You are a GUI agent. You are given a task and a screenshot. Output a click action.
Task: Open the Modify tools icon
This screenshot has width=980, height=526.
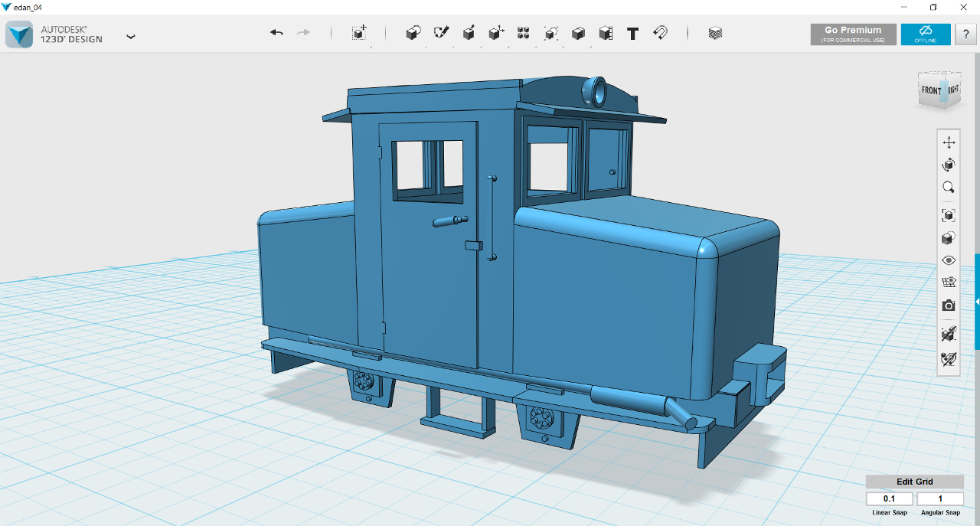(x=496, y=33)
